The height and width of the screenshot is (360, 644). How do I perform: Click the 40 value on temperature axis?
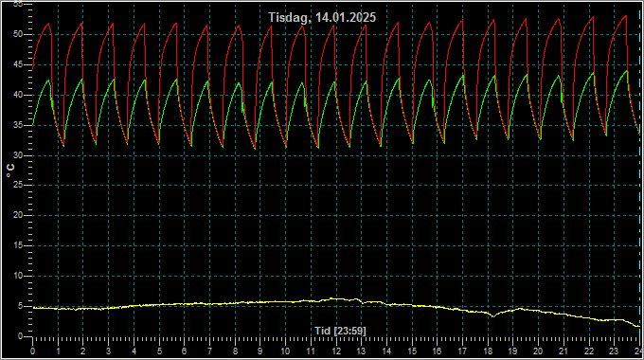(x=18, y=95)
